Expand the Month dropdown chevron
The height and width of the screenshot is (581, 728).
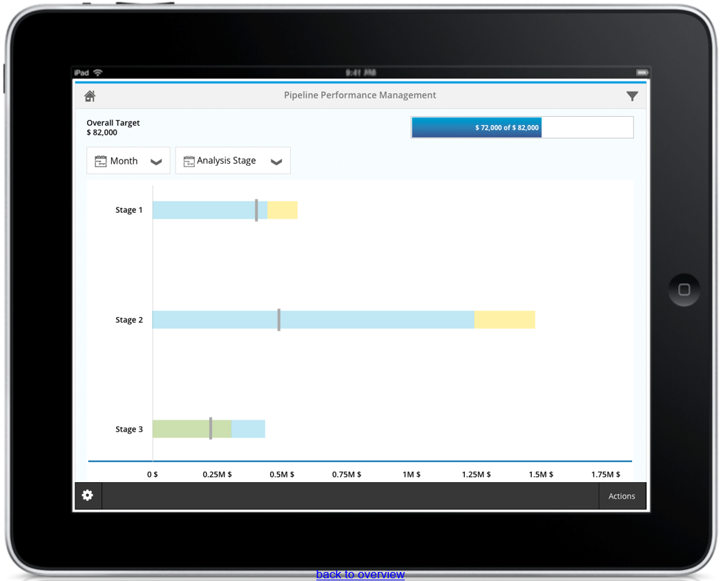click(x=156, y=162)
